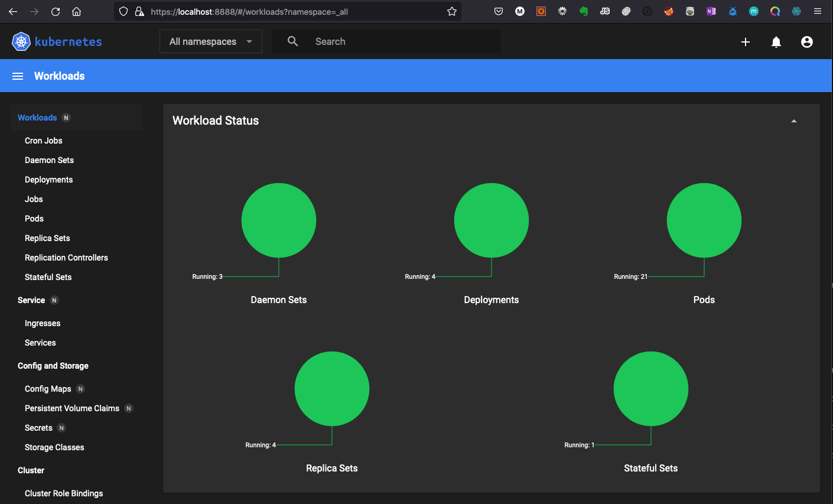Click the browser reload button
The height and width of the screenshot is (504, 833).
click(56, 12)
